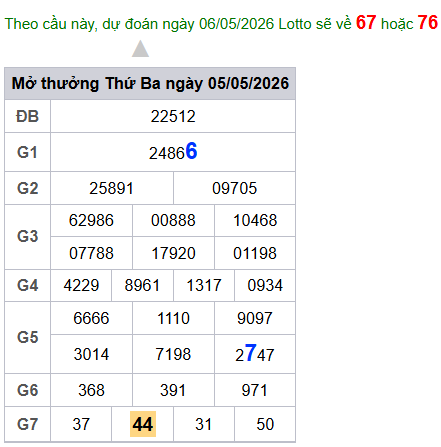Click the G3 number 01198

pos(255,253)
